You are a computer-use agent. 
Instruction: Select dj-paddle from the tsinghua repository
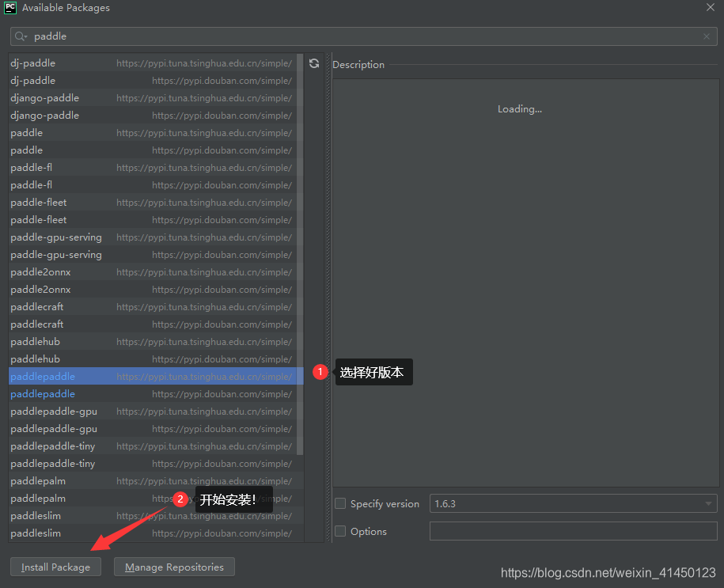pos(153,63)
